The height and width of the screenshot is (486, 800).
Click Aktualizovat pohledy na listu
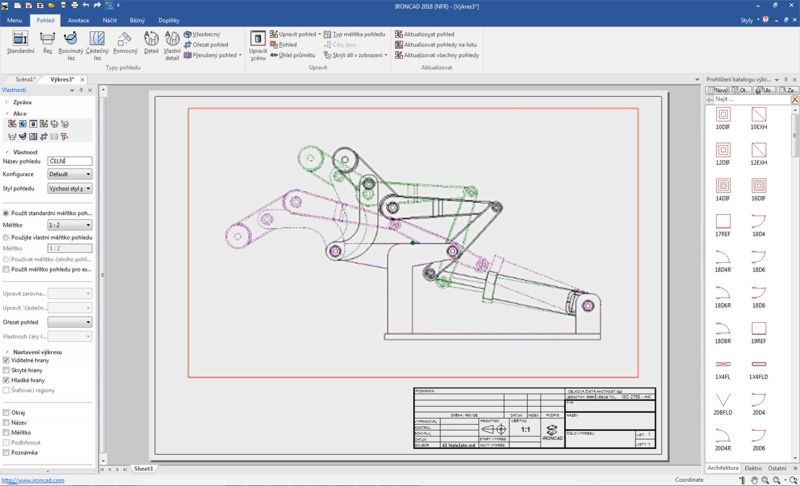point(436,44)
